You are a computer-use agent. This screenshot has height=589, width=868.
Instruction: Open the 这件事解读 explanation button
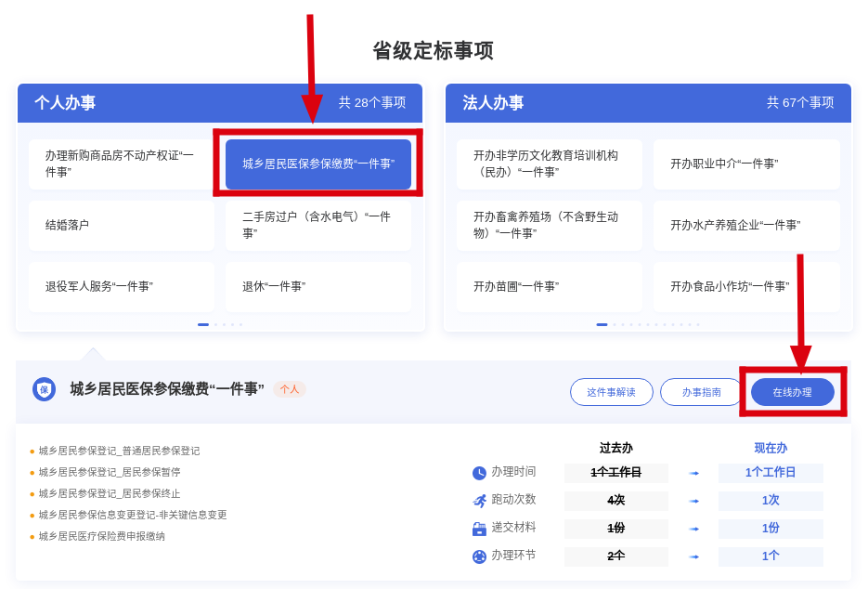611,392
